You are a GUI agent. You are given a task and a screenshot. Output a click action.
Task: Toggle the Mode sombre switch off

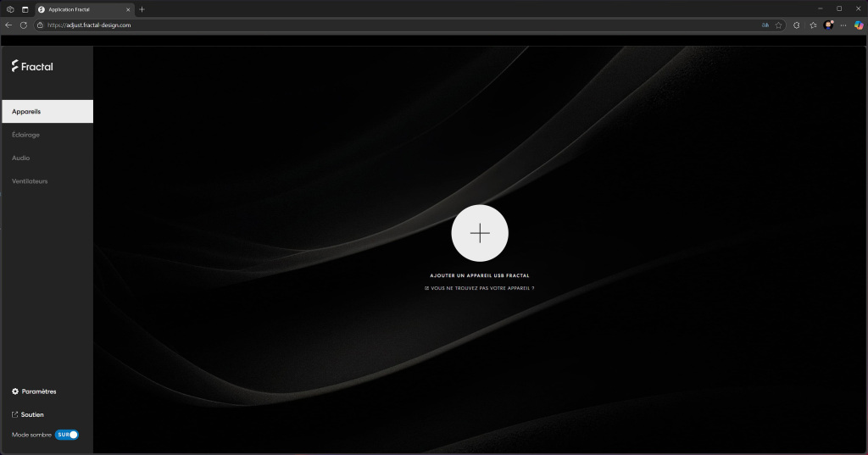pyautogui.click(x=67, y=435)
